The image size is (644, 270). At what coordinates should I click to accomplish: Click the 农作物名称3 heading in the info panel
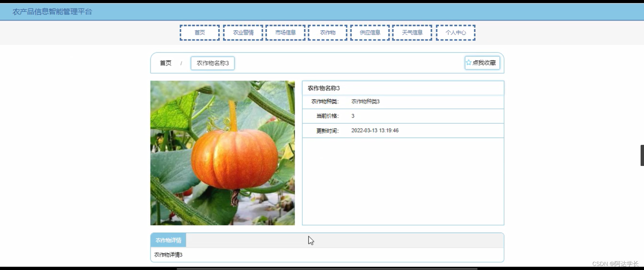click(x=324, y=88)
